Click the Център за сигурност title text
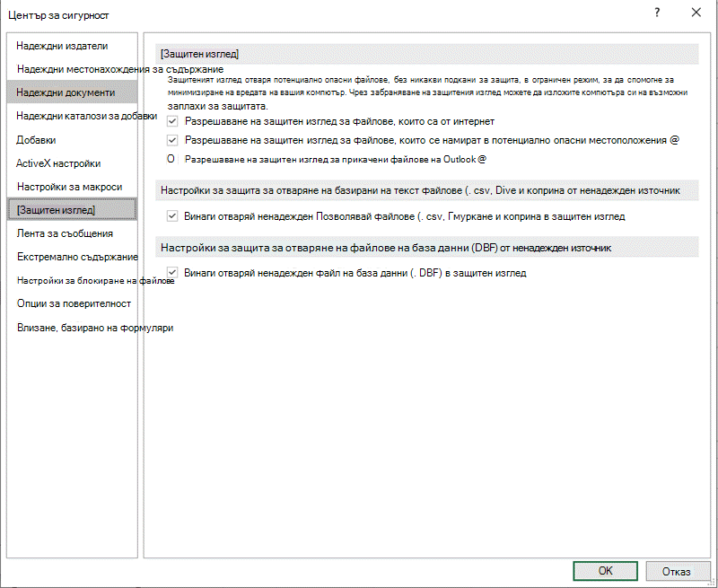The image size is (718, 588). point(58,15)
